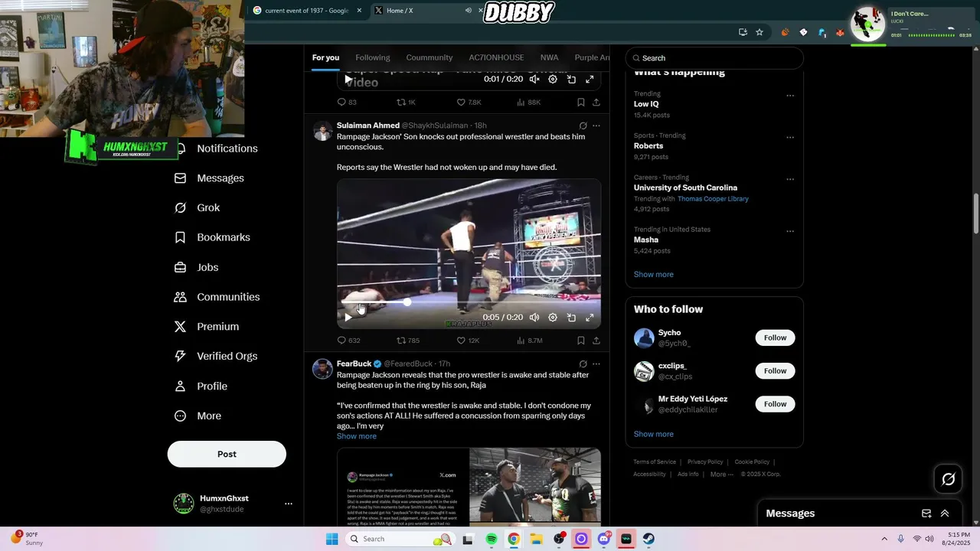Image resolution: width=980 pixels, height=551 pixels.
Task: Open the Grok icon in sidebar
Action: click(180, 208)
